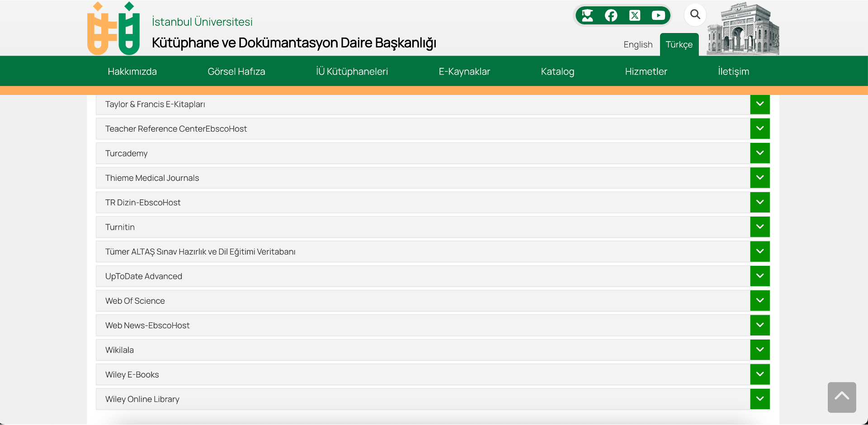Click the Wikilala title text
This screenshot has height=425, width=868.
pos(119,350)
